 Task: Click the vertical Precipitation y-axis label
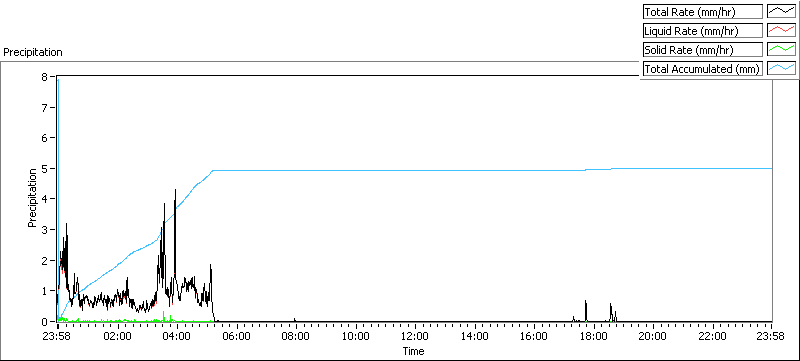point(32,198)
